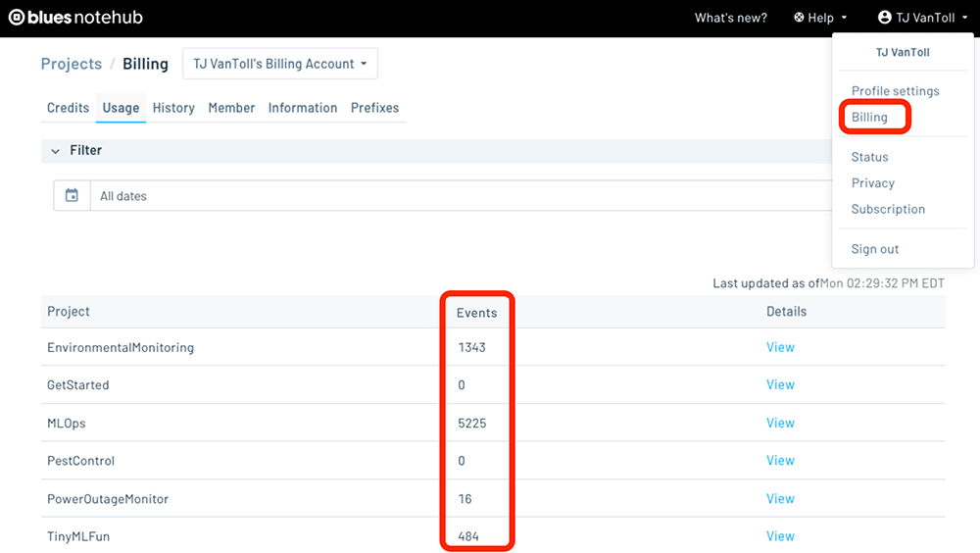Select Billing in the user menu

[869, 117]
